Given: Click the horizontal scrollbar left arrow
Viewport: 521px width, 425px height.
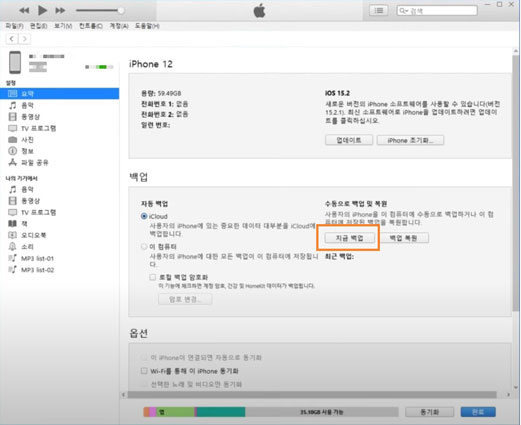Looking at the screenshot, I should [124, 395].
